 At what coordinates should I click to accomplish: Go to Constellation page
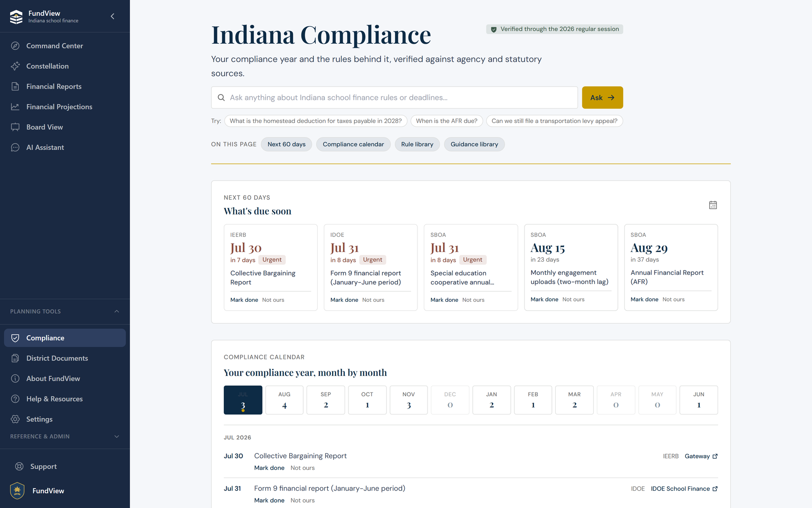click(x=65, y=66)
